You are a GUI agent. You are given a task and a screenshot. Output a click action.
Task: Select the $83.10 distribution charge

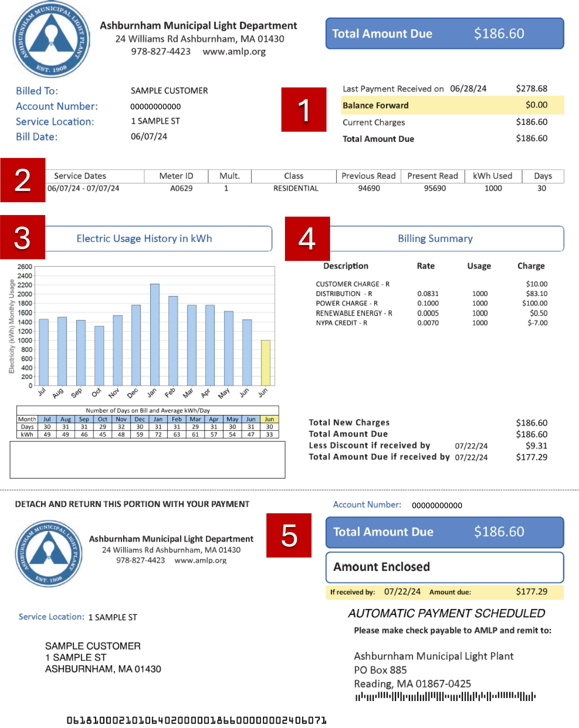point(537,294)
